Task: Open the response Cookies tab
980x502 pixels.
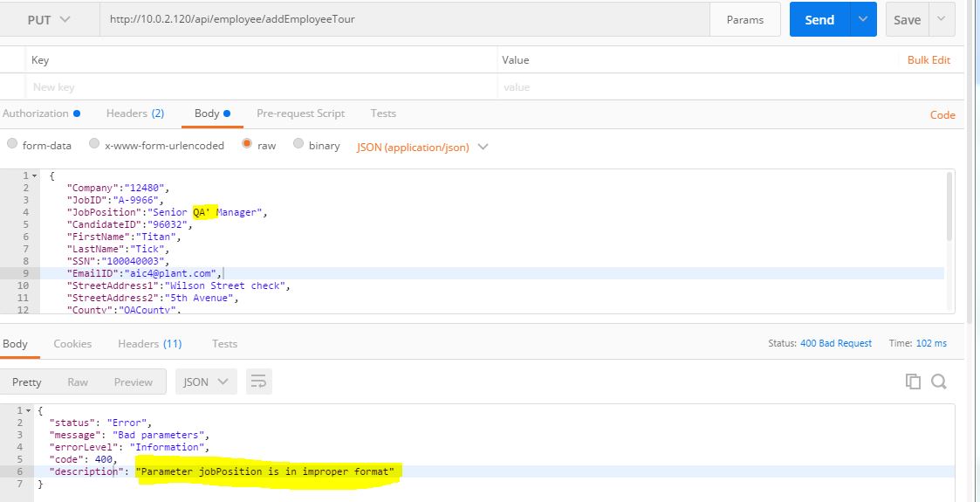Action: coord(72,344)
